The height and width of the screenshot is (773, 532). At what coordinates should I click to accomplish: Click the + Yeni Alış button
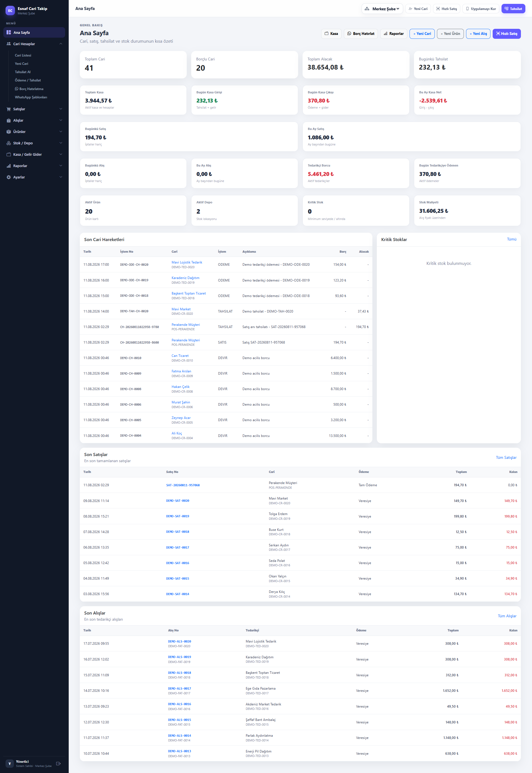[x=478, y=34]
